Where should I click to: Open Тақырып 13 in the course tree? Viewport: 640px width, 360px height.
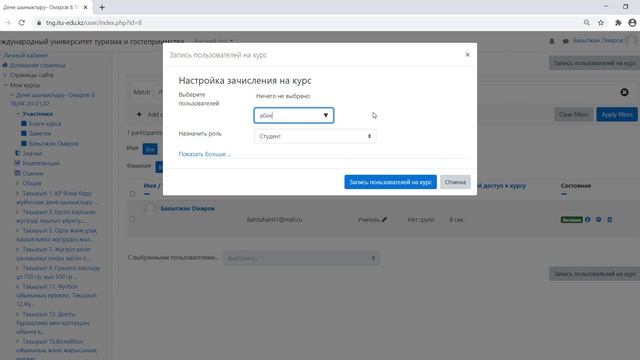click(x=53, y=323)
